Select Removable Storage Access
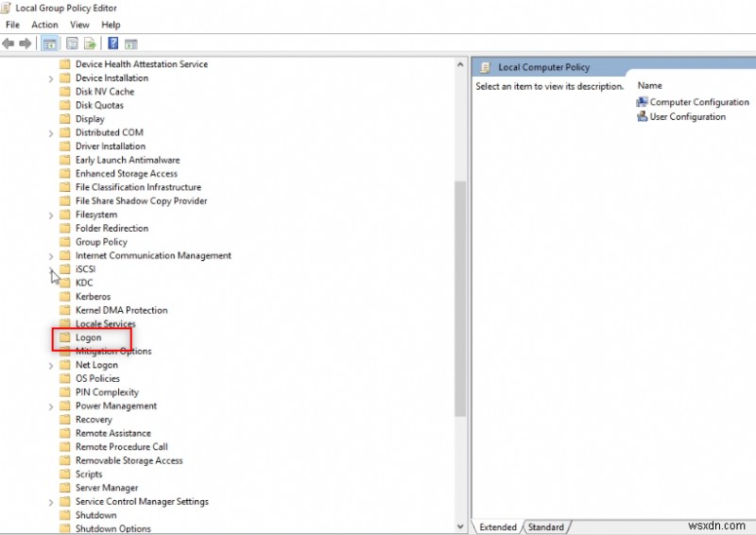756x535 pixels. [129, 460]
